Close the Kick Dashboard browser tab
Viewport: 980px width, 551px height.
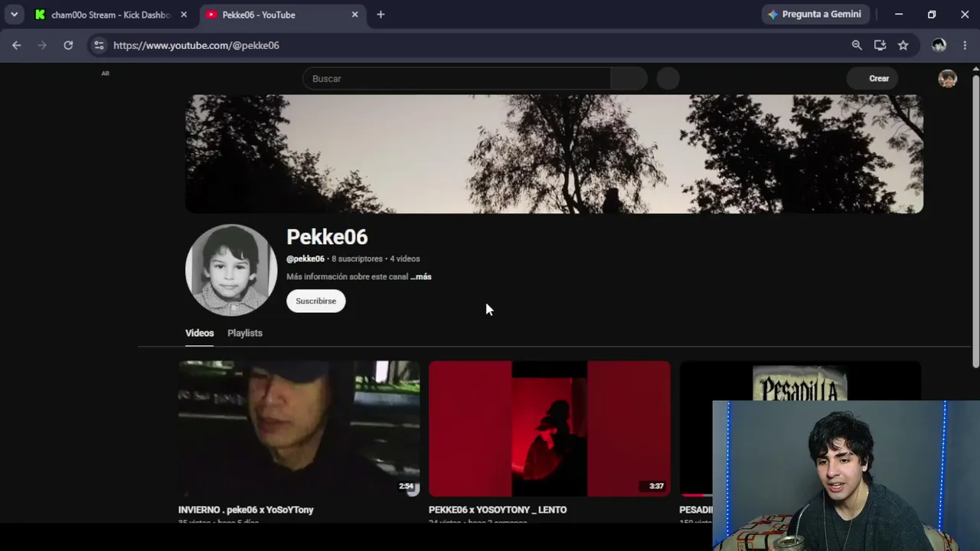click(184, 15)
